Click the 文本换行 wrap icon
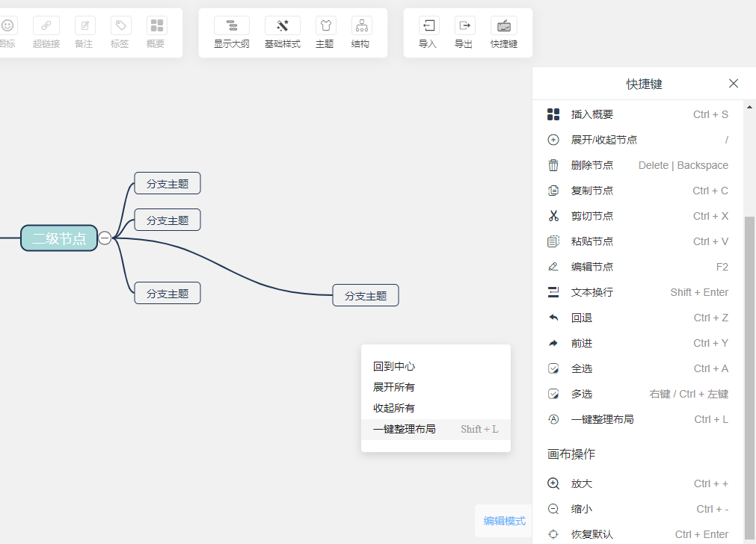Viewport: 756px width, 544px height. tap(553, 292)
